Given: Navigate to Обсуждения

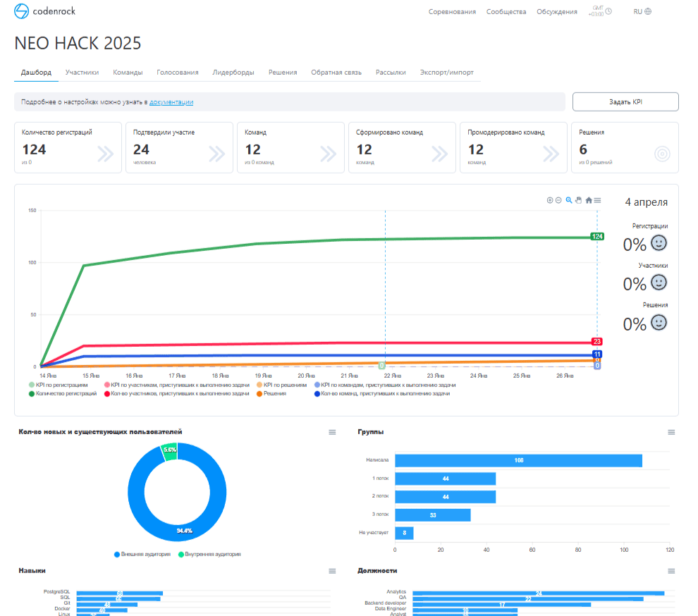Looking at the screenshot, I should (x=557, y=11).
